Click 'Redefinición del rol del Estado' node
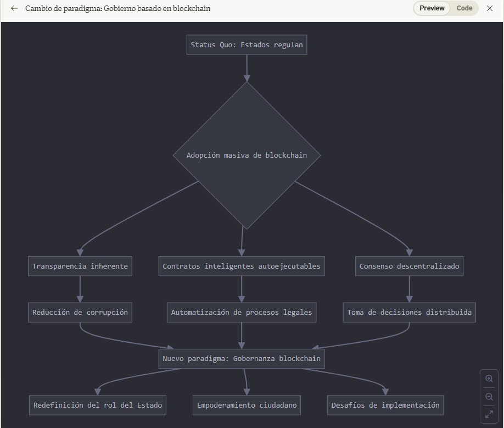Viewport: 504px width, 428px height. (x=98, y=405)
